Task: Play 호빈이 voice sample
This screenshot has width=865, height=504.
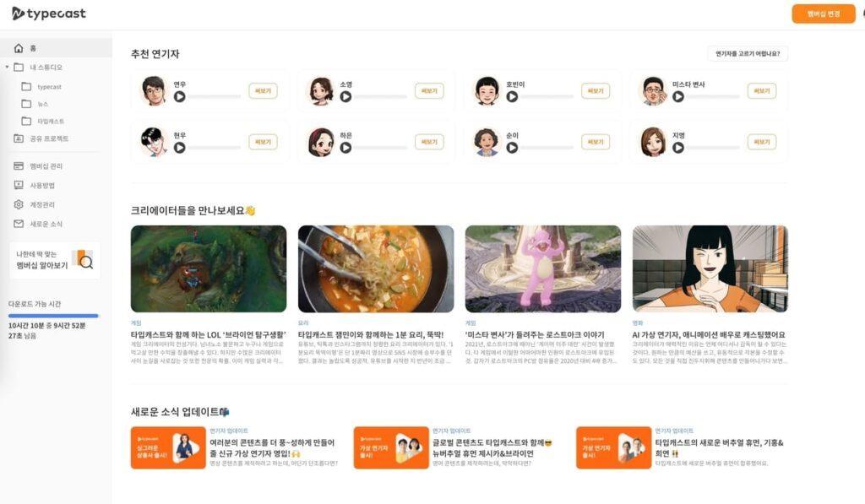Action: 512,96
